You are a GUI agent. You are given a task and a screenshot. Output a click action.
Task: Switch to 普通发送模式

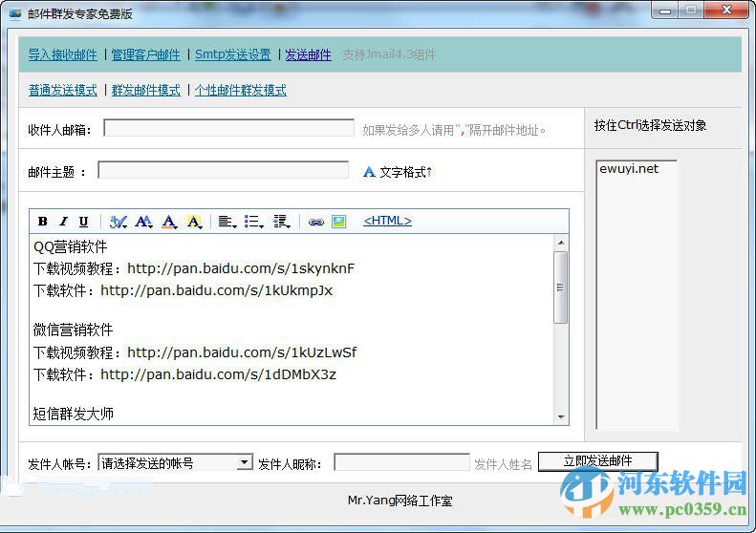(63, 90)
